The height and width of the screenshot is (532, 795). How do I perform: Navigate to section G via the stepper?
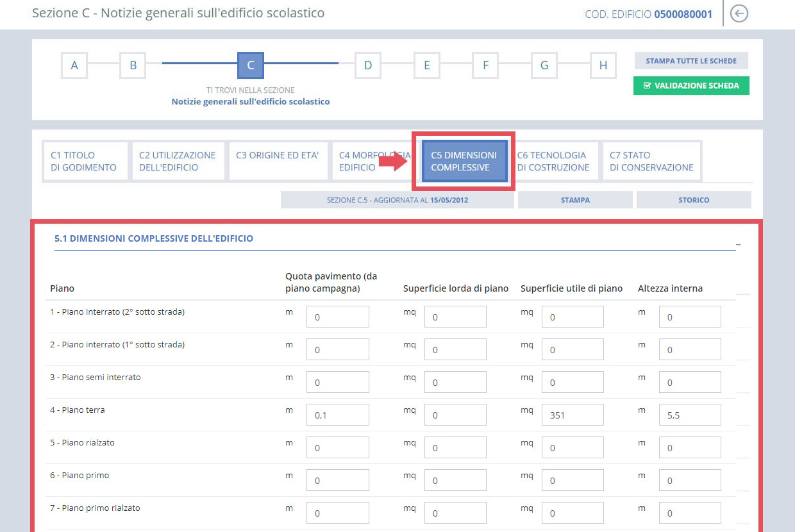(x=544, y=65)
